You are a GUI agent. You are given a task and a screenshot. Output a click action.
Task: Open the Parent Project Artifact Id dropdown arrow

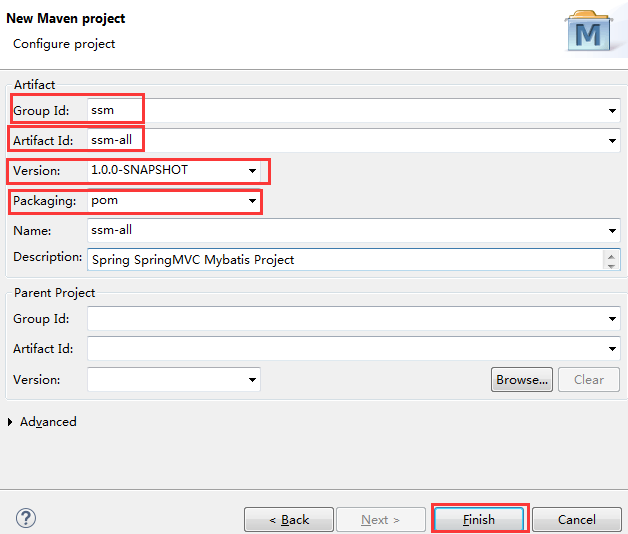click(612, 349)
